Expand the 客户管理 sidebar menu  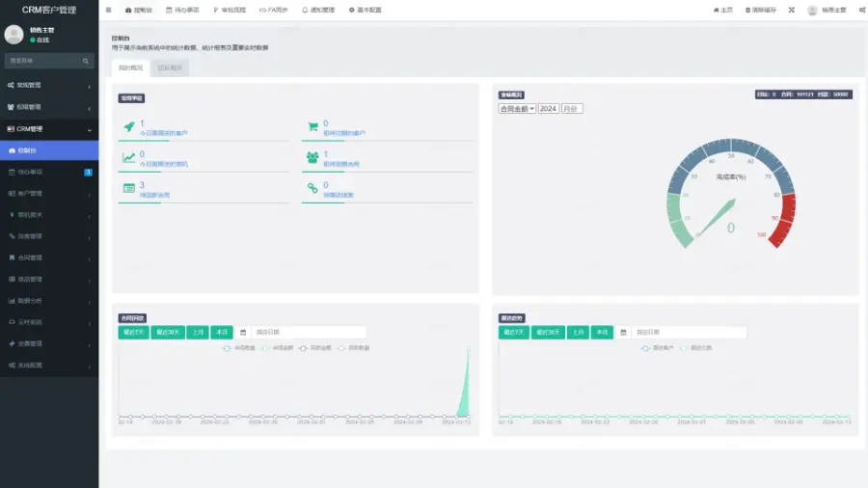[x=48, y=194]
